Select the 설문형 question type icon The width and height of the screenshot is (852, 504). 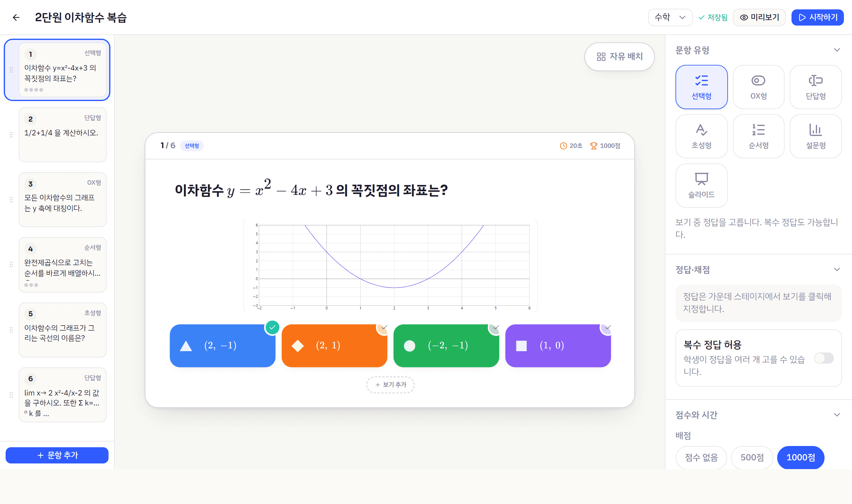pos(815,136)
